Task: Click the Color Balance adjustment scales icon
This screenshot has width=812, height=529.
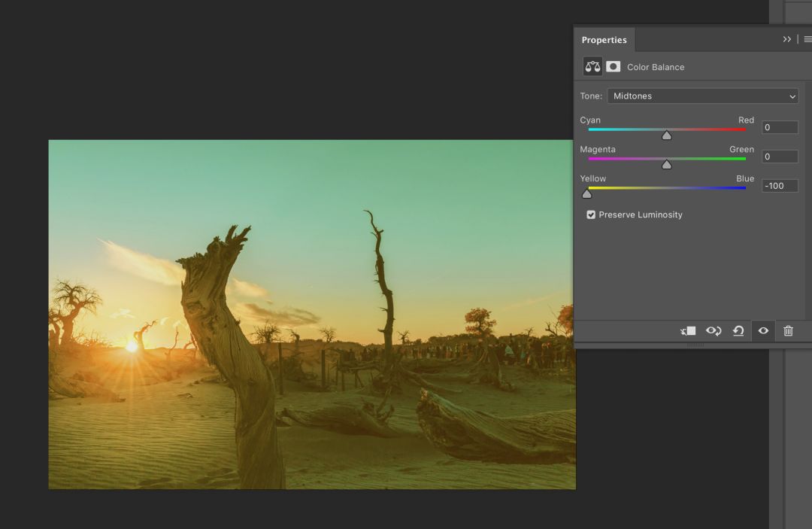Action: coord(592,67)
